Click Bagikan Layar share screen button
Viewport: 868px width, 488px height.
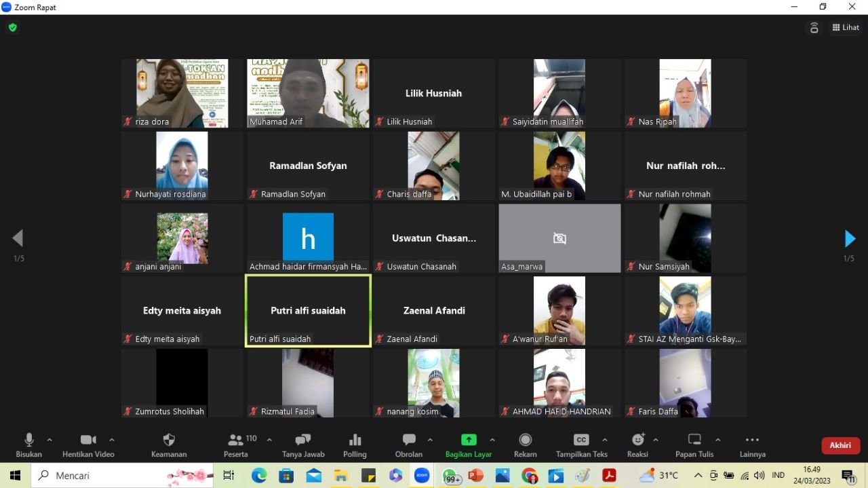click(469, 440)
